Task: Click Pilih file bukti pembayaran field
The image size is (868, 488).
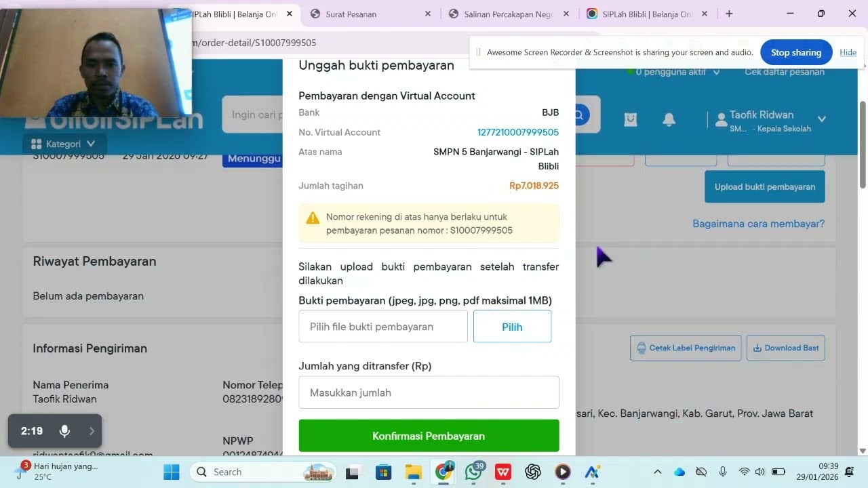Action: [x=383, y=327]
